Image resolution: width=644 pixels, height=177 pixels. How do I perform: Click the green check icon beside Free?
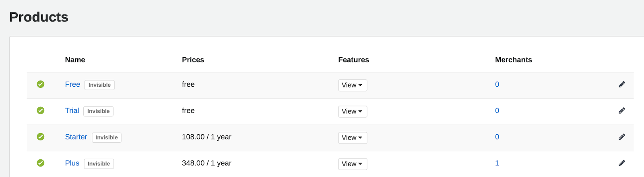41,84
